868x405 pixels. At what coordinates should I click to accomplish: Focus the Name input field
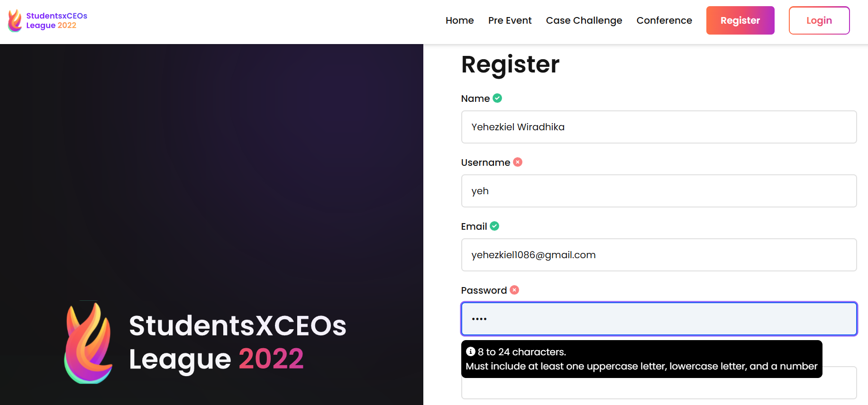click(658, 127)
